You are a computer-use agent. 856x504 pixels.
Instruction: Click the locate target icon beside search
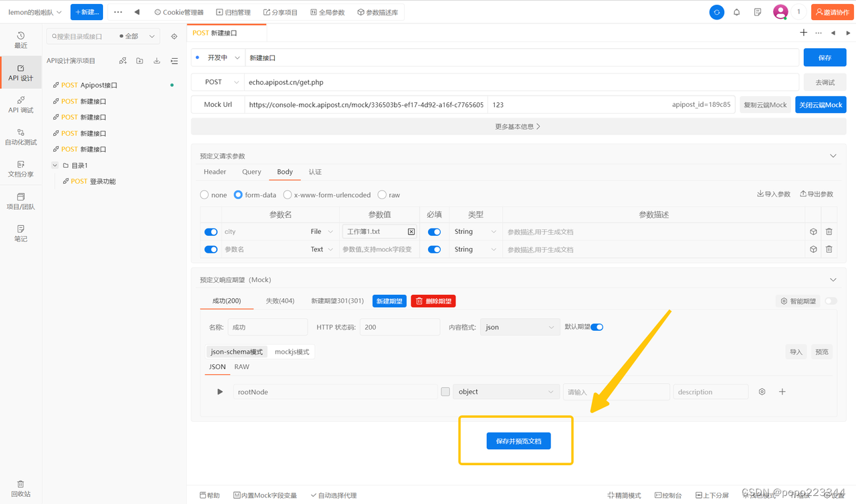(175, 37)
